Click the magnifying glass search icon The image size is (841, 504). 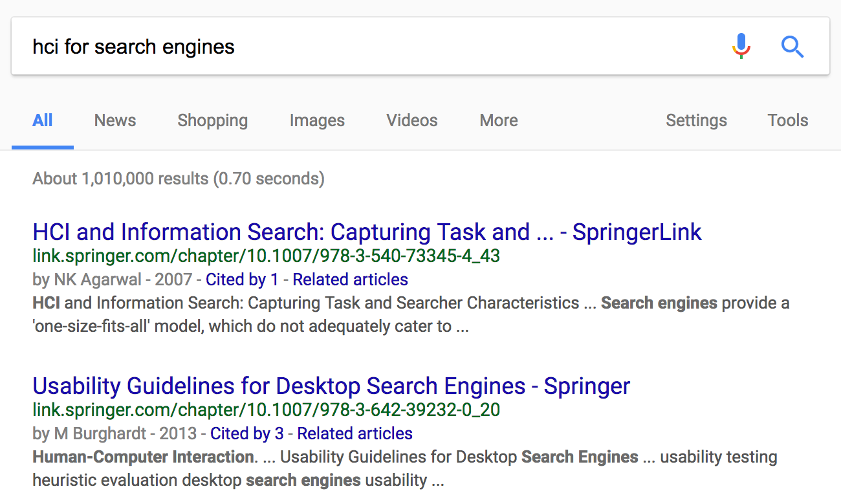click(792, 47)
